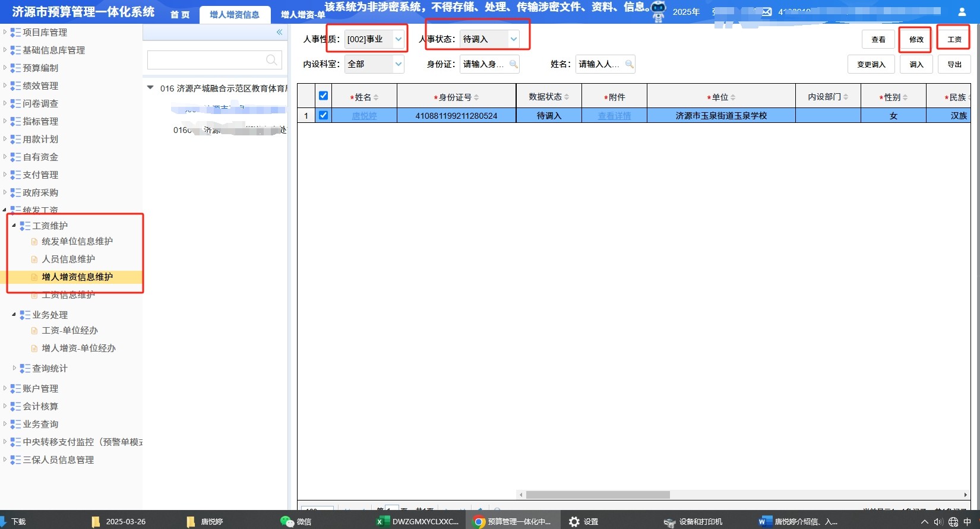Switch to the 首页 tab

coord(180,15)
